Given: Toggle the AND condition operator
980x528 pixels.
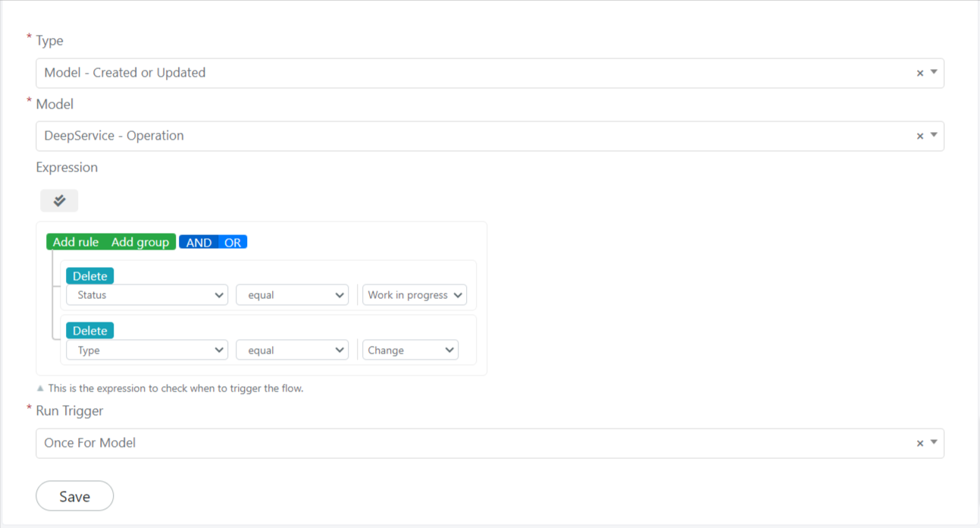Looking at the screenshot, I should [x=199, y=242].
